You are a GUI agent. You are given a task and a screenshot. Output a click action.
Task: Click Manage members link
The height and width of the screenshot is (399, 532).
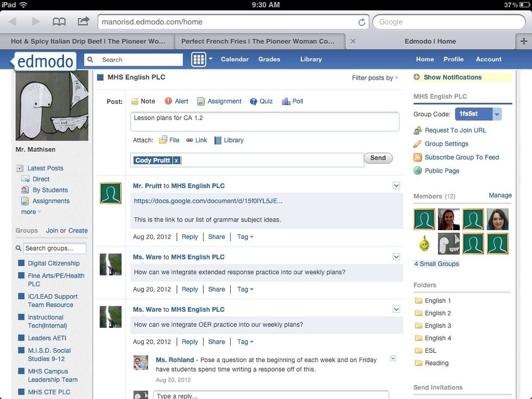500,195
